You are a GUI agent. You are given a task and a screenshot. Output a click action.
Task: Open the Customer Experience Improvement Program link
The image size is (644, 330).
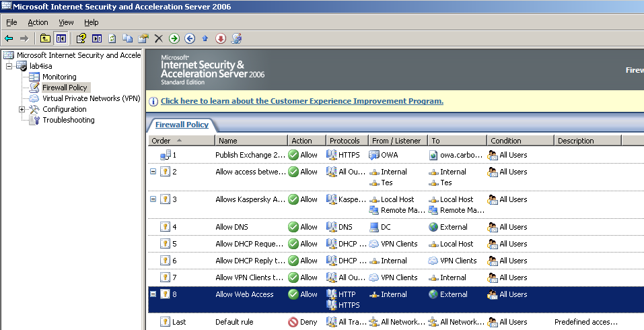302,101
